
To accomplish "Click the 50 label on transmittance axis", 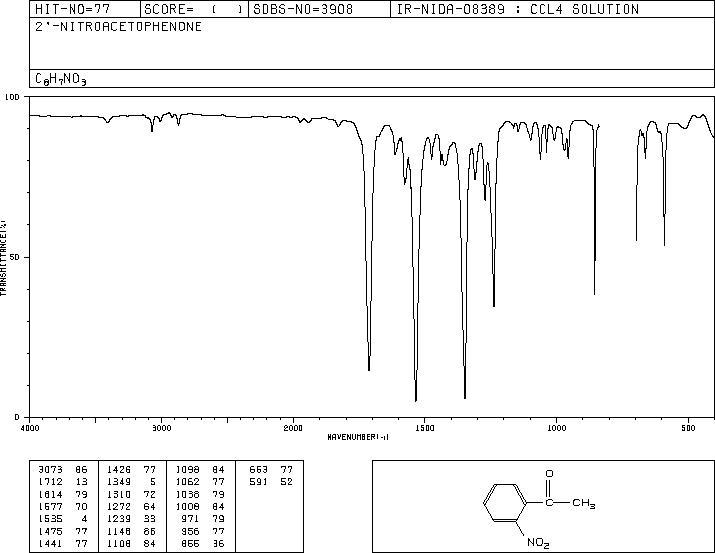I will tap(15, 257).
